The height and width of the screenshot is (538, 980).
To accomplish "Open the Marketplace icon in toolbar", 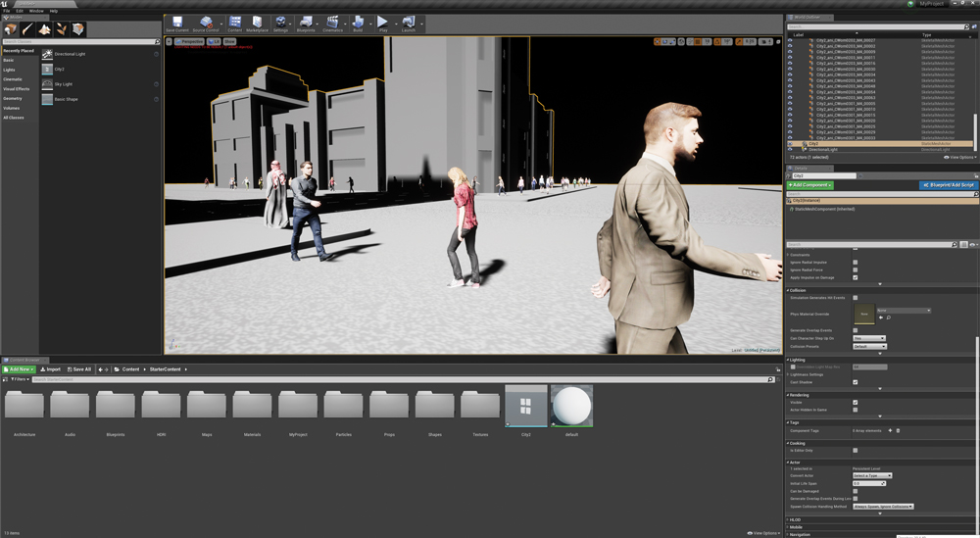I will (257, 24).
